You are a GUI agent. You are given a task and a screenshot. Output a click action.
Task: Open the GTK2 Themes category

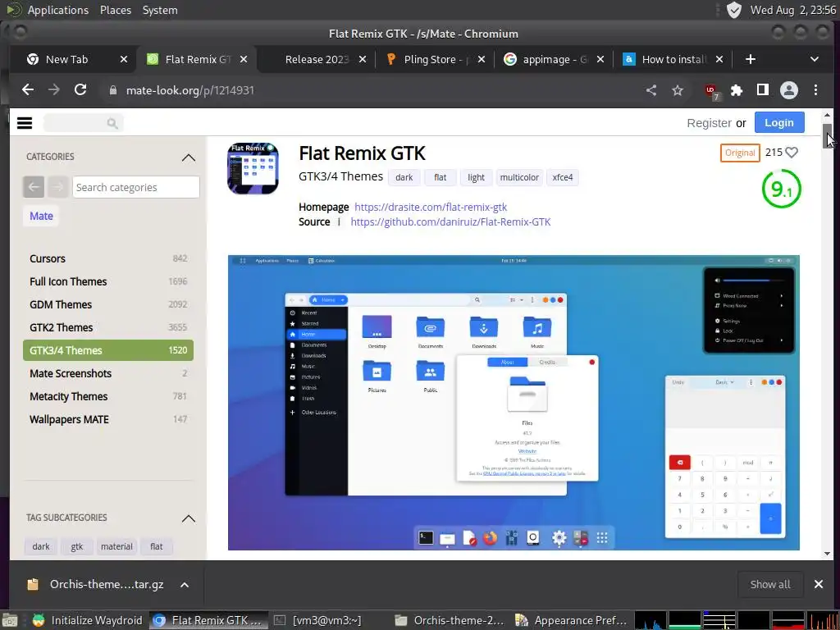tap(107, 327)
